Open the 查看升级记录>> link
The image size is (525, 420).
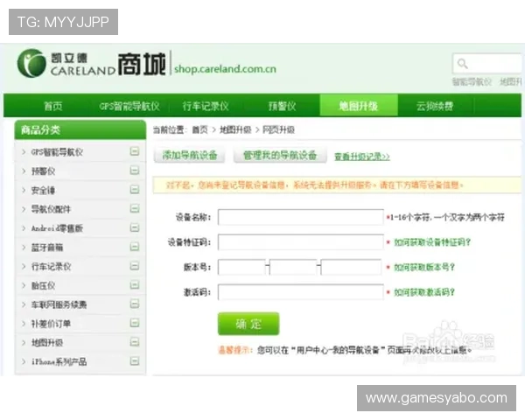[x=362, y=157]
